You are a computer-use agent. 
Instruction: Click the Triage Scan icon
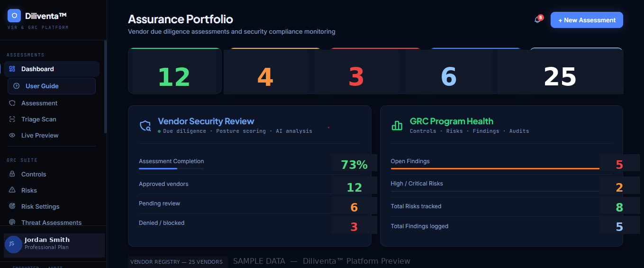(x=12, y=119)
